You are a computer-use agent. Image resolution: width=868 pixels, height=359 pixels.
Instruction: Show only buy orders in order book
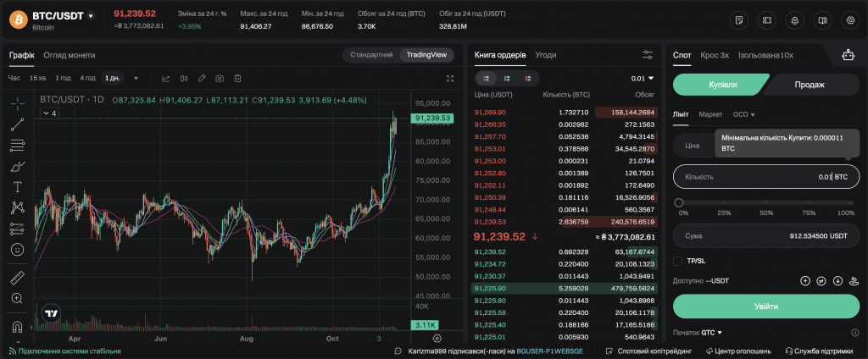(507, 79)
